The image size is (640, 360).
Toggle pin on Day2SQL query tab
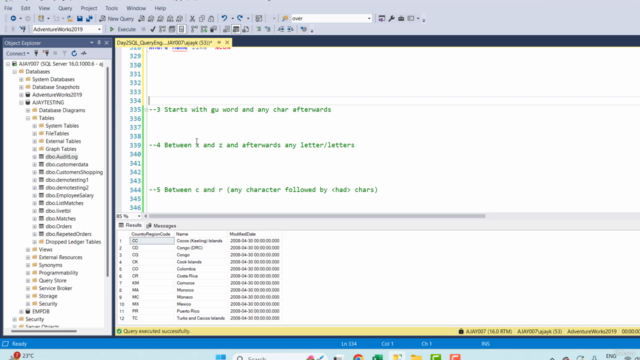point(219,42)
